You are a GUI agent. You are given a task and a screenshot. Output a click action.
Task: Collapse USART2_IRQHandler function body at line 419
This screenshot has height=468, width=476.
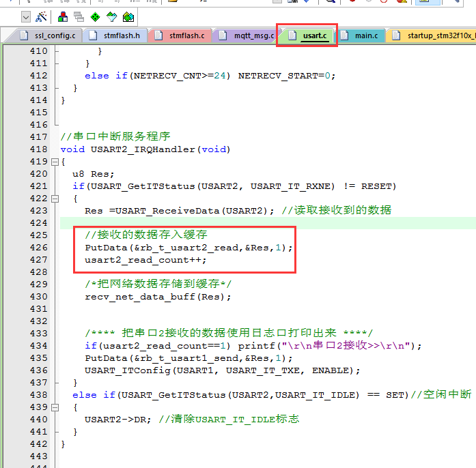(x=55, y=162)
